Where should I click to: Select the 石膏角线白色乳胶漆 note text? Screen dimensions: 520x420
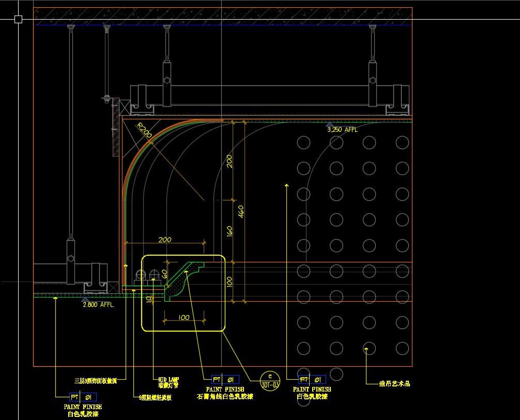(225, 397)
